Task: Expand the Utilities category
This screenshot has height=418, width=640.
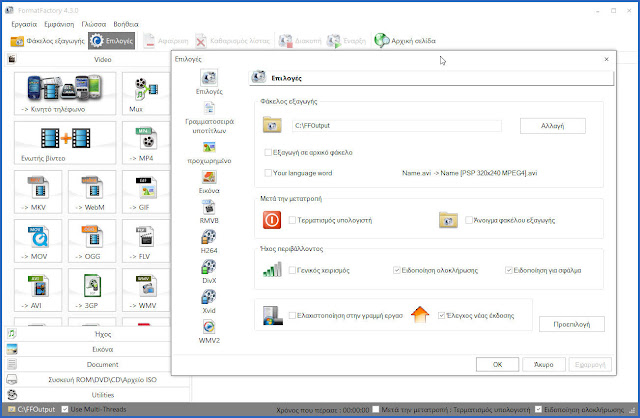Action: tap(98, 395)
